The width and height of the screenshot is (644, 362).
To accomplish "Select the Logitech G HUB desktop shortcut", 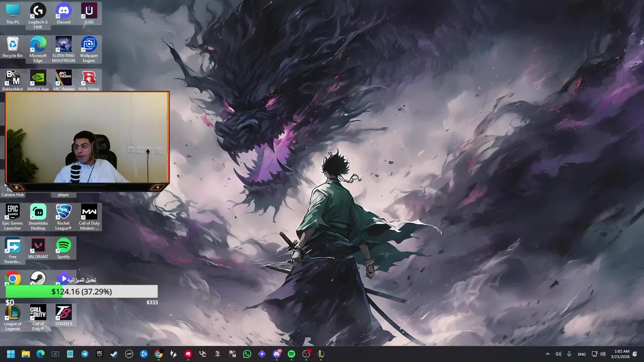I will 38,16.
